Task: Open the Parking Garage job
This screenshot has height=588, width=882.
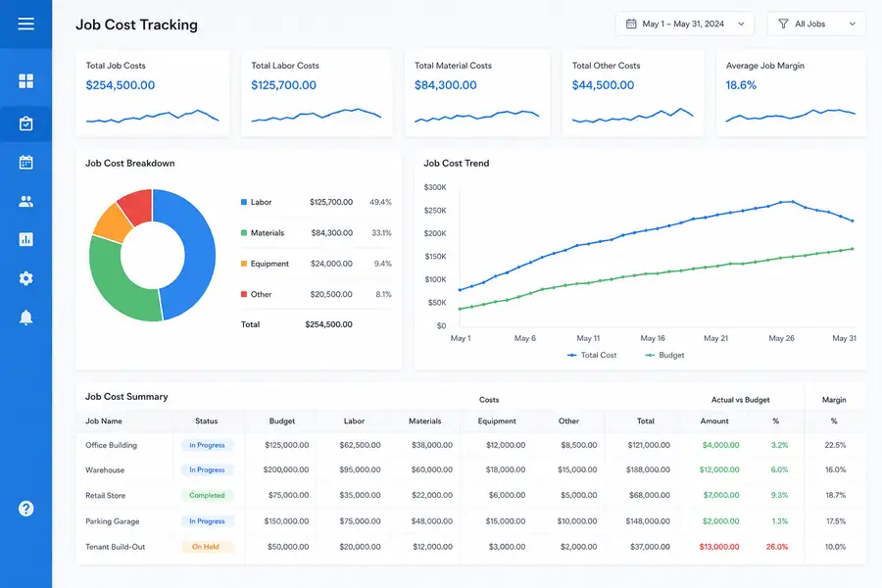Action: [x=470, y=521]
